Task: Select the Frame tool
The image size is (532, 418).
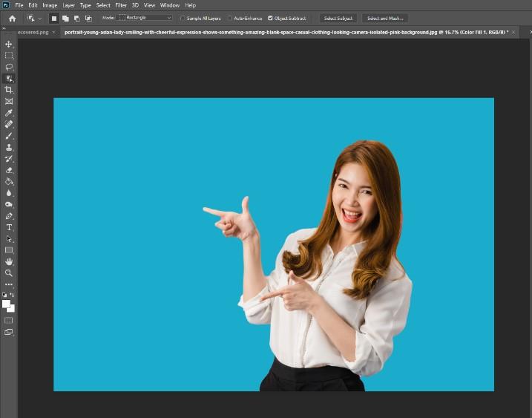Action: 9,101
